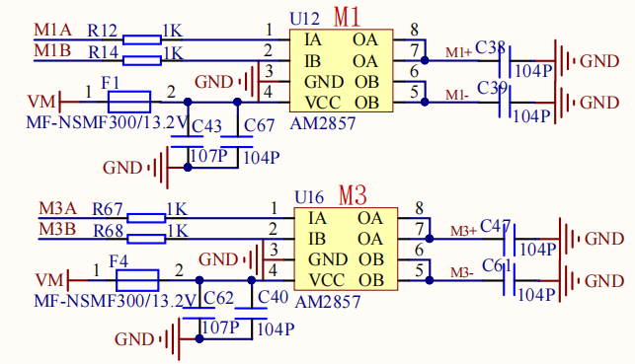Select capacitor C40 symbol
This screenshot has height=364, width=635.
click(251, 313)
